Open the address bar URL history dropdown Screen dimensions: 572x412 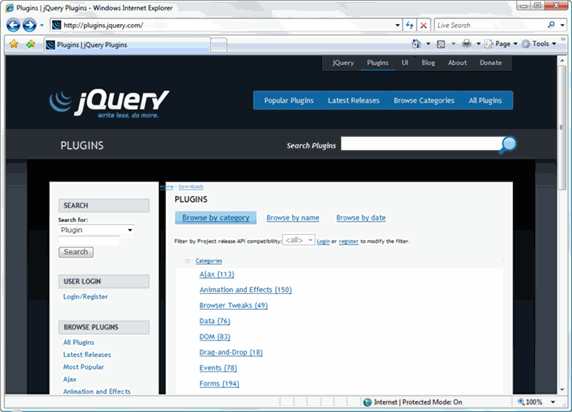point(398,25)
